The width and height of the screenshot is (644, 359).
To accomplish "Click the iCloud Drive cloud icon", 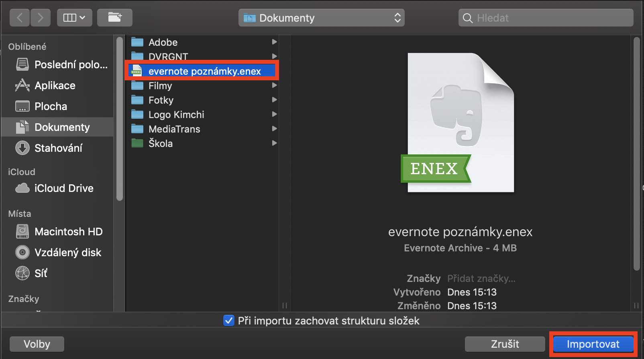I will click(22, 188).
